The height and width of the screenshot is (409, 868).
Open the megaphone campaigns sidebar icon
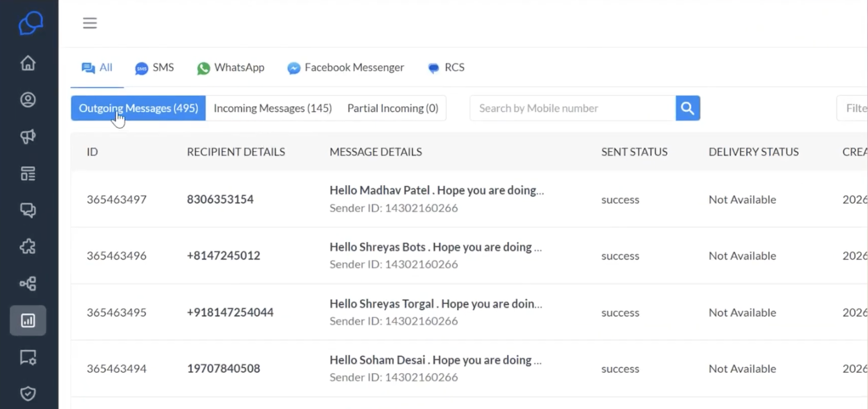(28, 137)
